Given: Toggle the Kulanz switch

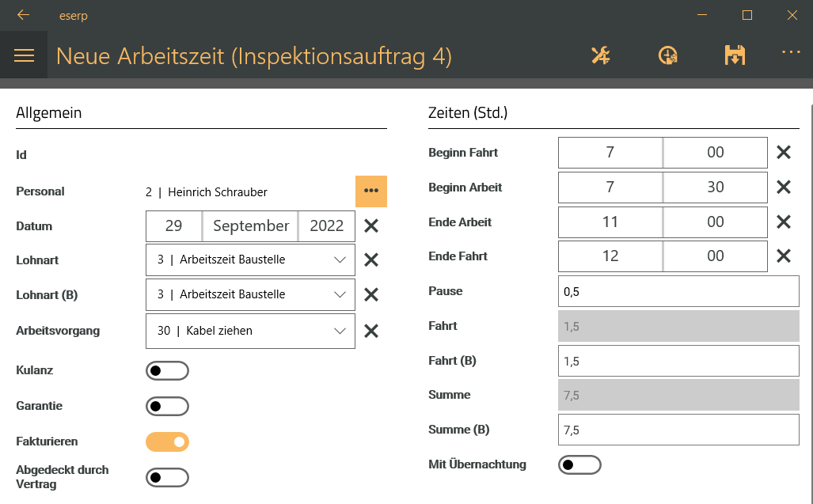Looking at the screenshot, I should click(167, 371).
